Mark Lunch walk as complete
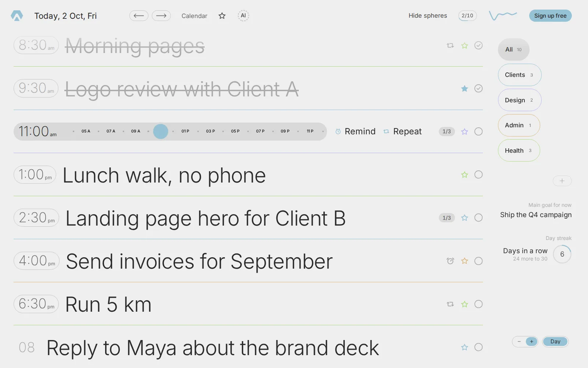Screen dimensions: 588x368 pyautogui.click(x=478, y=174)
